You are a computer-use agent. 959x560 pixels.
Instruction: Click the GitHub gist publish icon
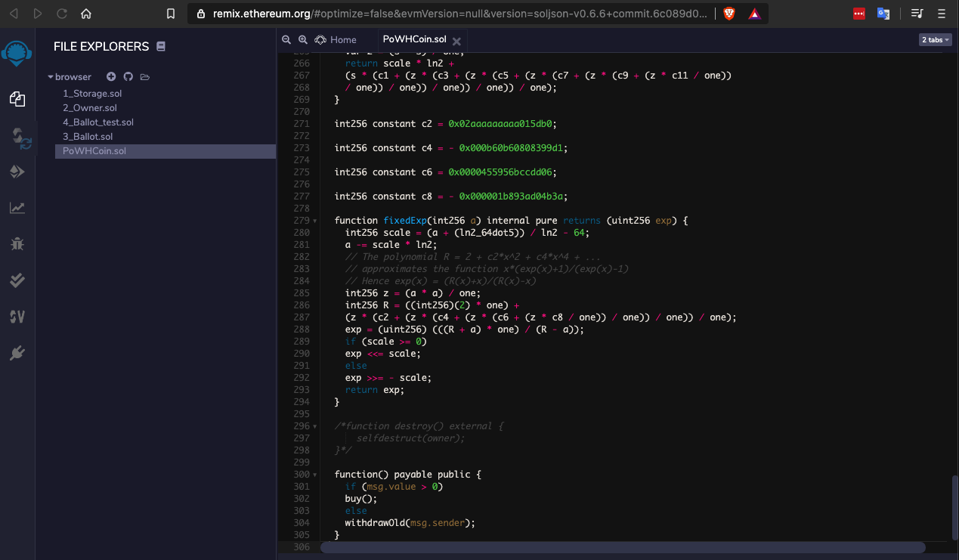click(x=128, y=76)
